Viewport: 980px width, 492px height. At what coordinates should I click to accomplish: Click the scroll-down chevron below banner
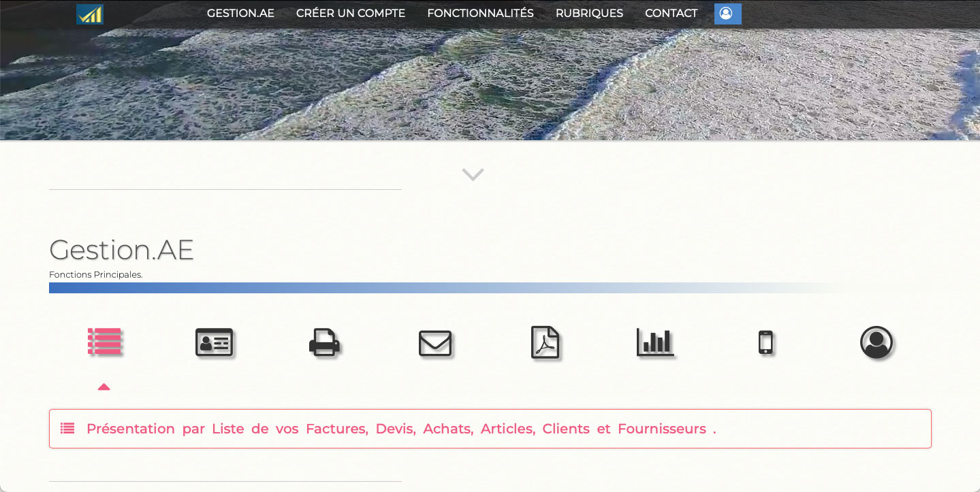click(473, 175)
